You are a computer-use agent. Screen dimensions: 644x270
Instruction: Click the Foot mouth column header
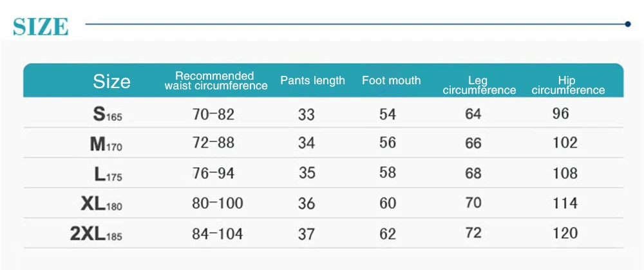pyautogui.click(x=392, y=80)
